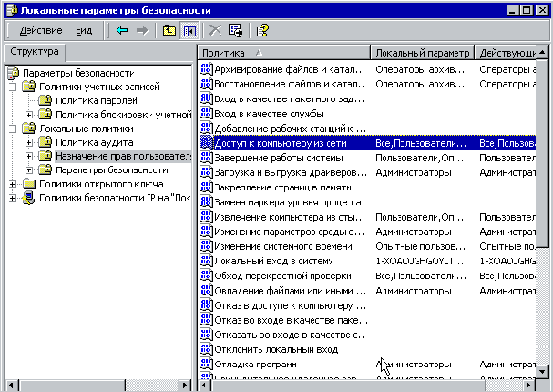The image size is (553, 392).
Task: Click the Локальный параметр column header
Action: pyautogui.click(x=422, y=53)
